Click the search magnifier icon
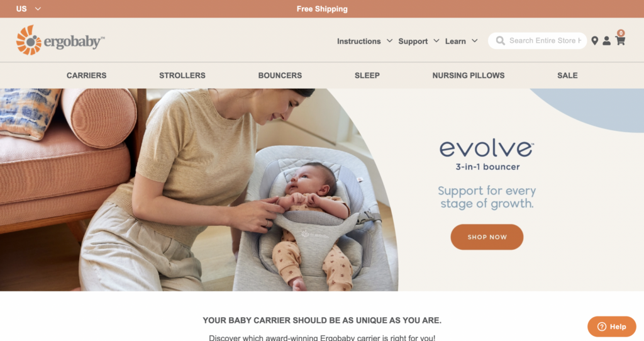 (x=500, y=41)
